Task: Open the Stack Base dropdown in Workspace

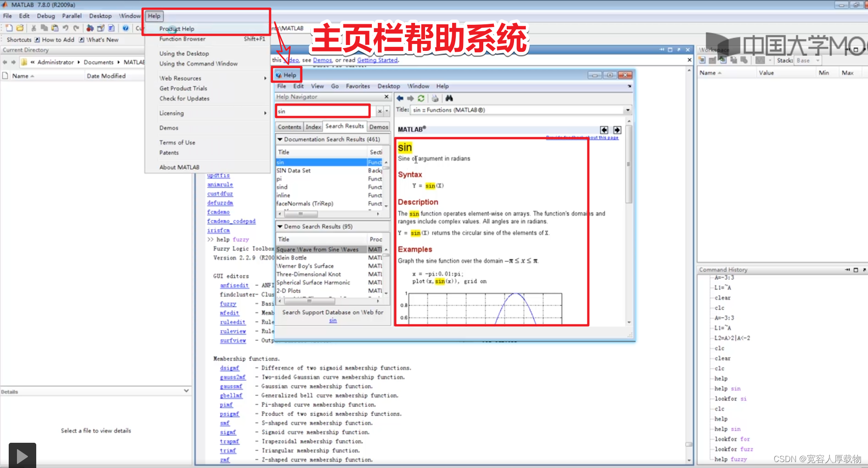Action: (x=808, y=61)
